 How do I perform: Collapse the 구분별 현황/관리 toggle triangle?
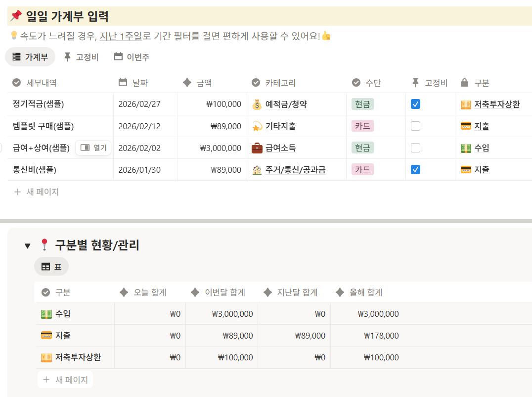(x=28, y=246)
